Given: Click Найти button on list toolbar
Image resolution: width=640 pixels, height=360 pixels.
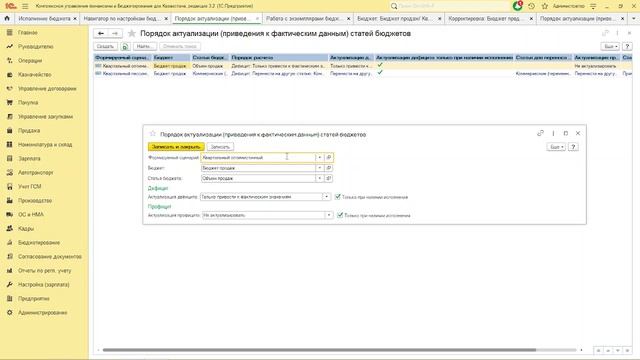Looking at the screenshot, I should 144,47.
